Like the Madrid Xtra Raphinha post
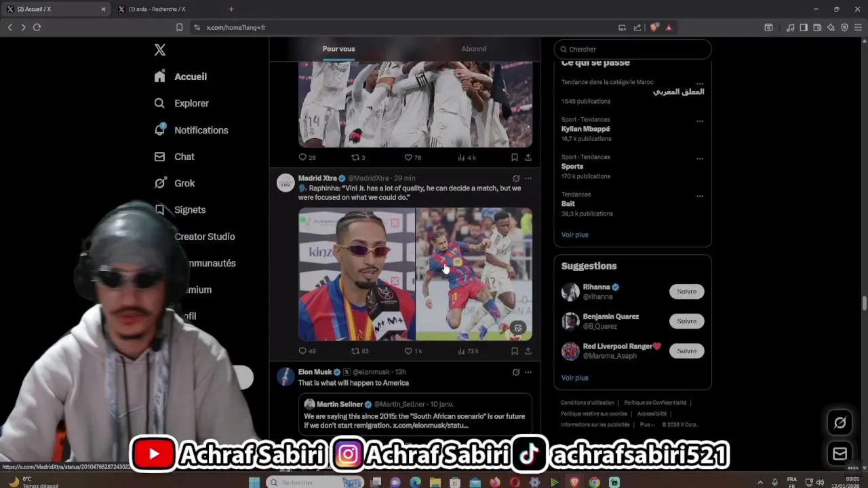The image size is (868, 488). 408,351
